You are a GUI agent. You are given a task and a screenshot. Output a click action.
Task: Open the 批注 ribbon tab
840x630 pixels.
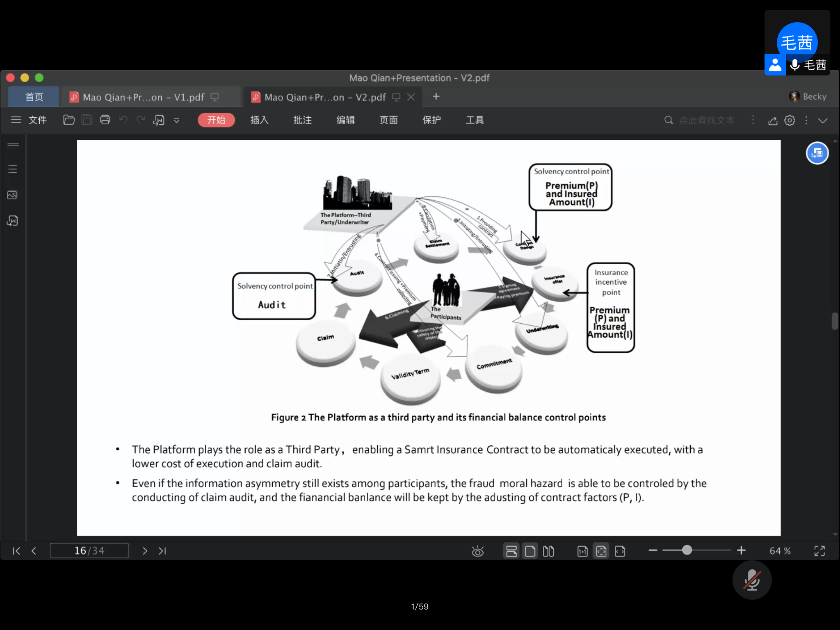pyautogui.click(x=302, y=120)
